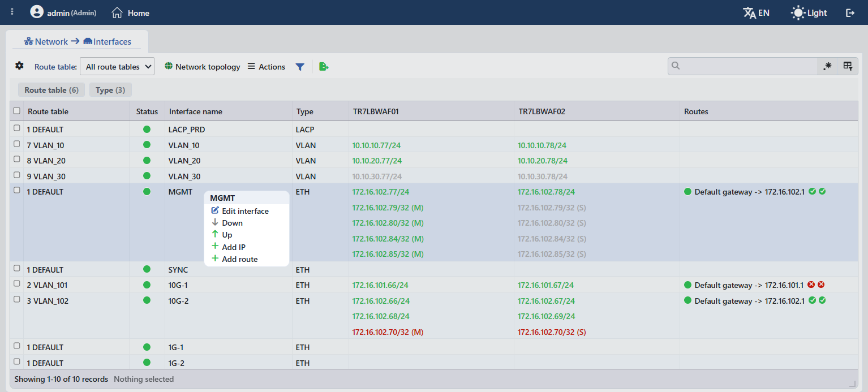Check the LACP_PRD row checkbox
This screenshot has height=392, width=868.
(x=17, y=128)
